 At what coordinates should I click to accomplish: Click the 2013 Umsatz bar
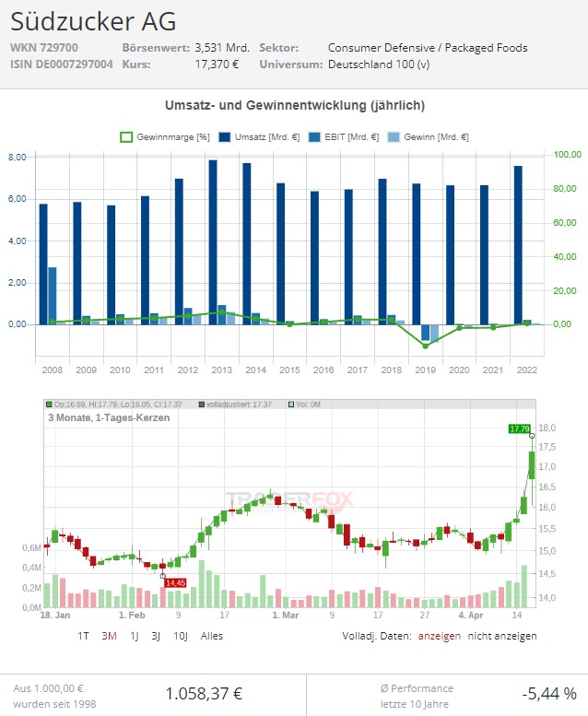click(x=212, y=241)
